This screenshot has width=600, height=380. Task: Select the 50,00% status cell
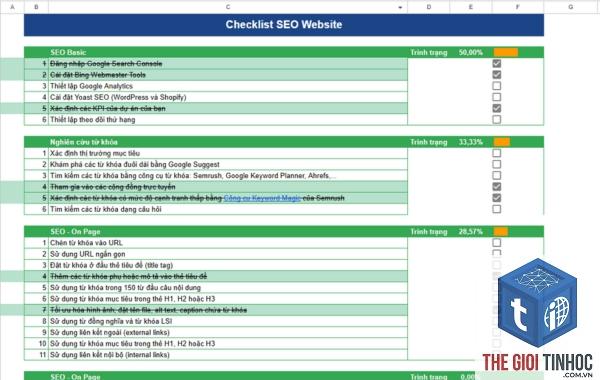[x=471, y=52]
